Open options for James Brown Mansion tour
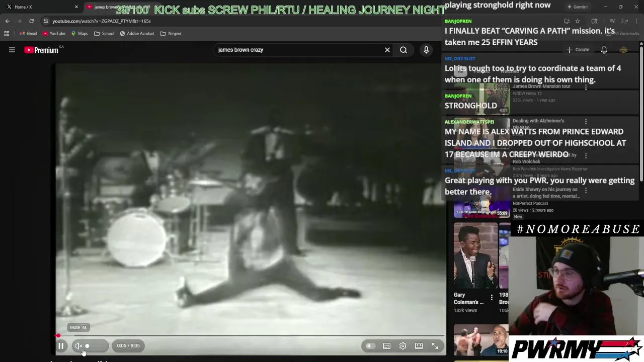Image resolution: width=644 pixels, height=362 pixels. point(586,87)
